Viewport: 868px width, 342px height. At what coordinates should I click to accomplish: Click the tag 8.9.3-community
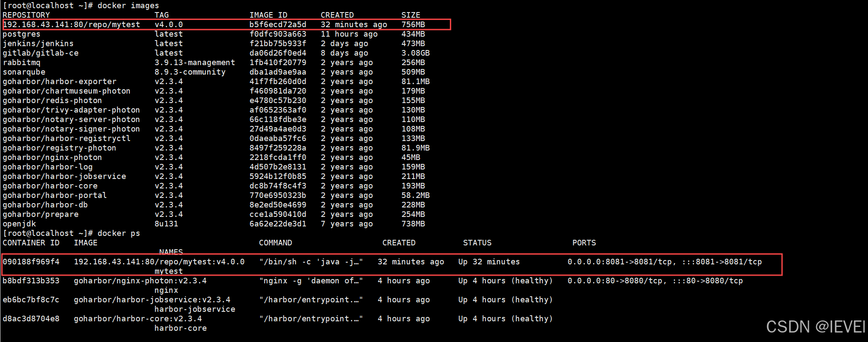[x=190, y=72]
